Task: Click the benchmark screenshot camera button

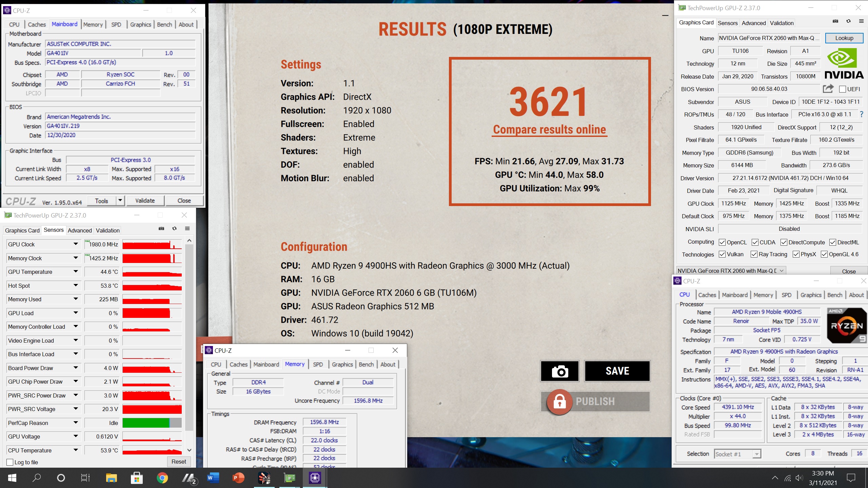Action: pos(560,371)
